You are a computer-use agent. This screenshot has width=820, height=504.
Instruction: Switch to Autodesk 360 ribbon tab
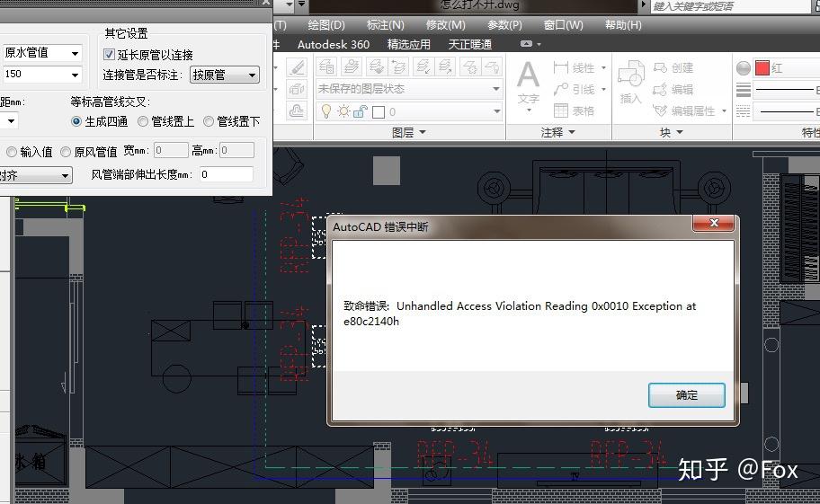click(x=334, y=44)
